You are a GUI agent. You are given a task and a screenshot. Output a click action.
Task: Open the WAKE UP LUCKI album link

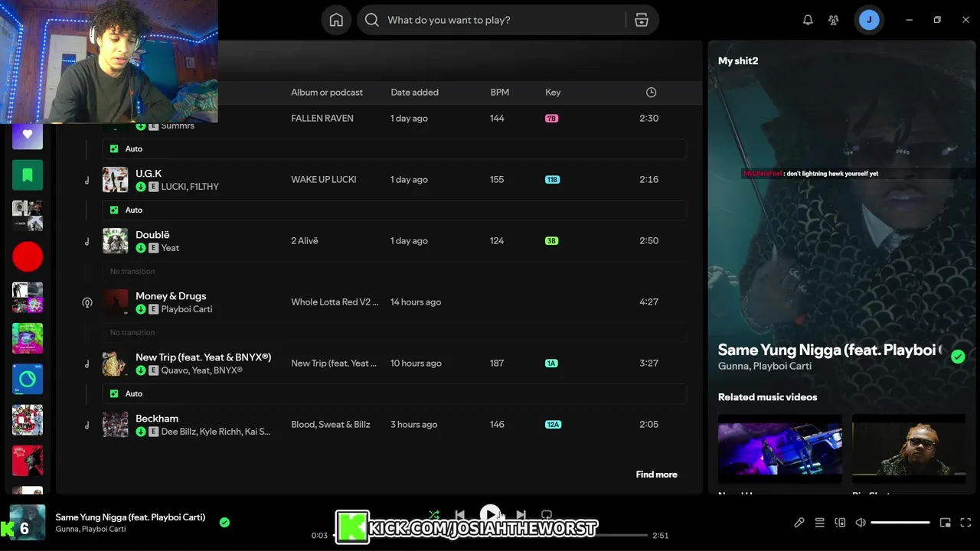coord(323,180)
